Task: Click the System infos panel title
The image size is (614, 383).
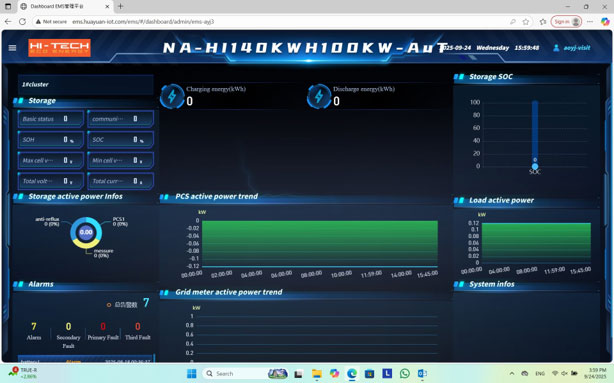Action: point(492,284)
